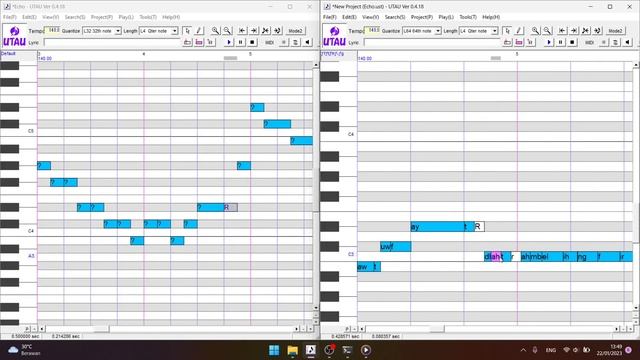Click the MIDI button in New Project window
Viewport: 640px width, 360px height.
pyautogui.click(x=589, y=42)
